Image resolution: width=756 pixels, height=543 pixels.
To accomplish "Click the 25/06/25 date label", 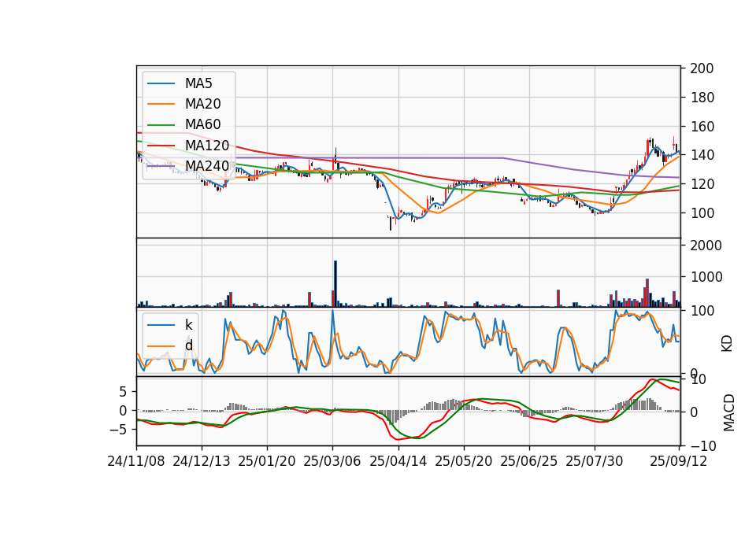I will coord(529,461).
